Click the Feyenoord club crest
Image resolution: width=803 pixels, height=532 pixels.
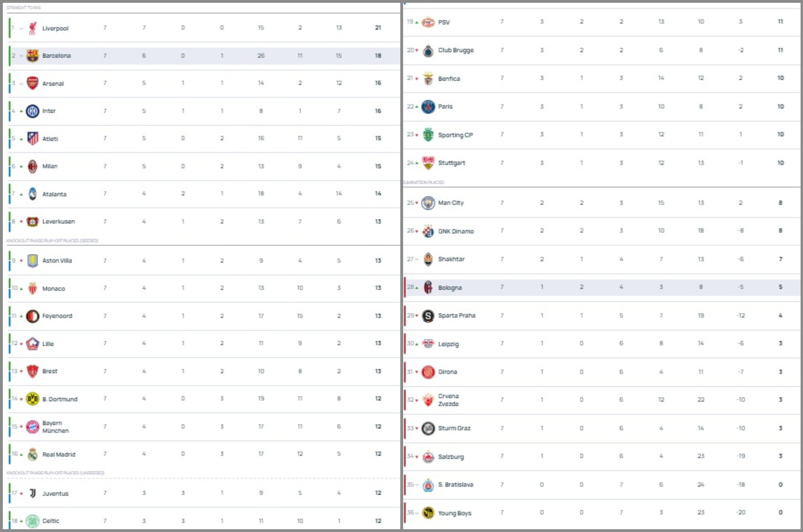[x=33, y=316]
